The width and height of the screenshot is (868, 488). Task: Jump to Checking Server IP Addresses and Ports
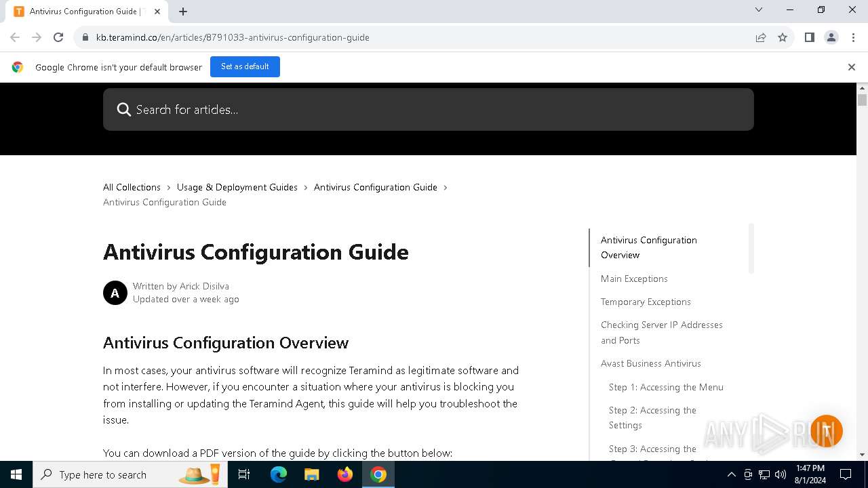point(662,332)
